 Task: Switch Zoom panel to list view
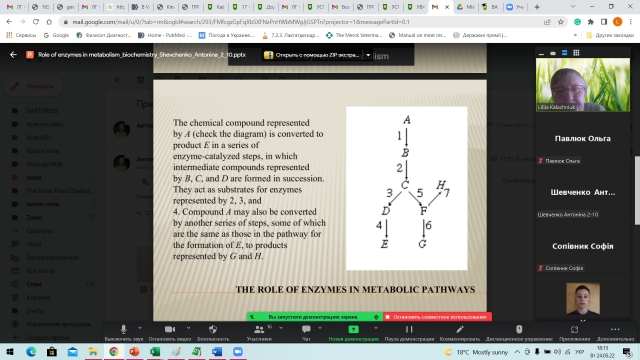point(564,53)
